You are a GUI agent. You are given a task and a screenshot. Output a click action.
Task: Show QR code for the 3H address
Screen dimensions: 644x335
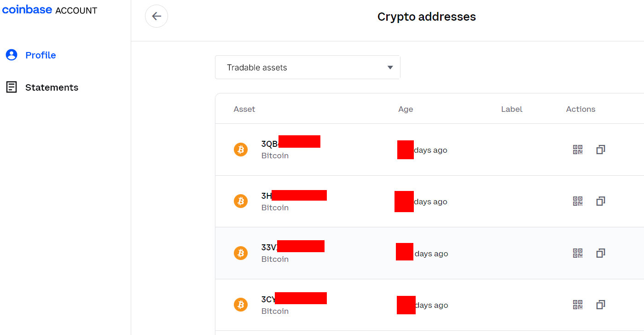(x=577, y=201)
